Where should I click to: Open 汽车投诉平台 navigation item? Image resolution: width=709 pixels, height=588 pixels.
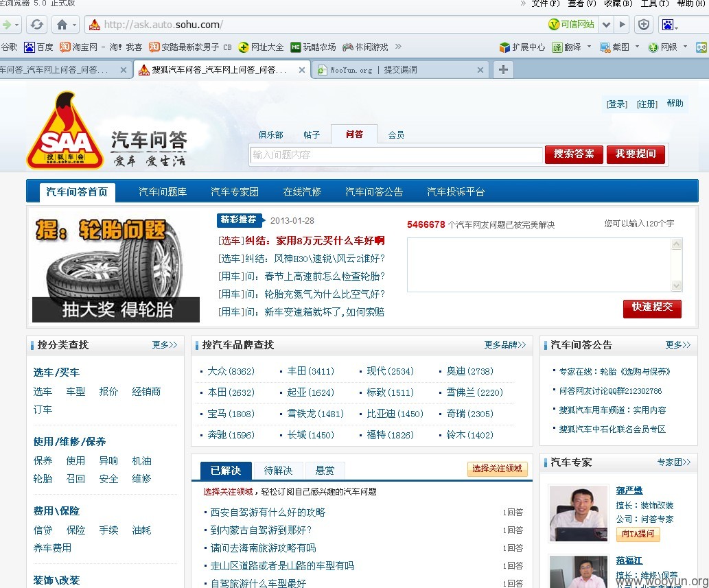pos(455,192)
